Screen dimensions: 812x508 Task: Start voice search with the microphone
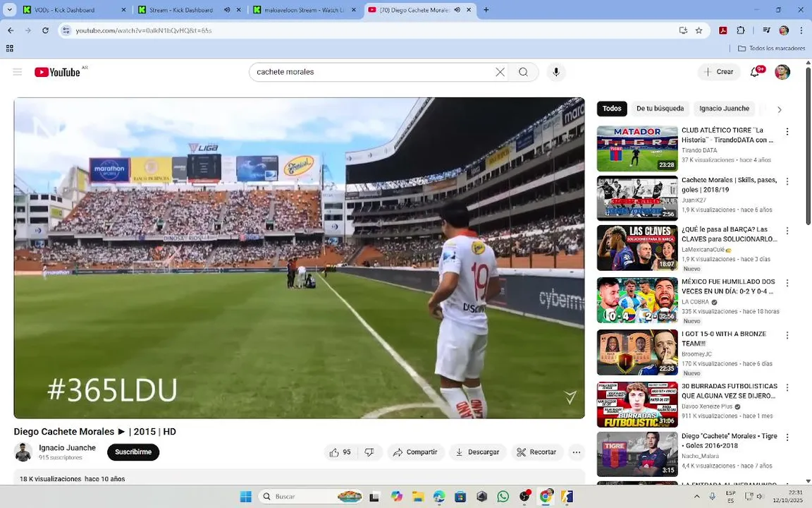pos(555,72)
